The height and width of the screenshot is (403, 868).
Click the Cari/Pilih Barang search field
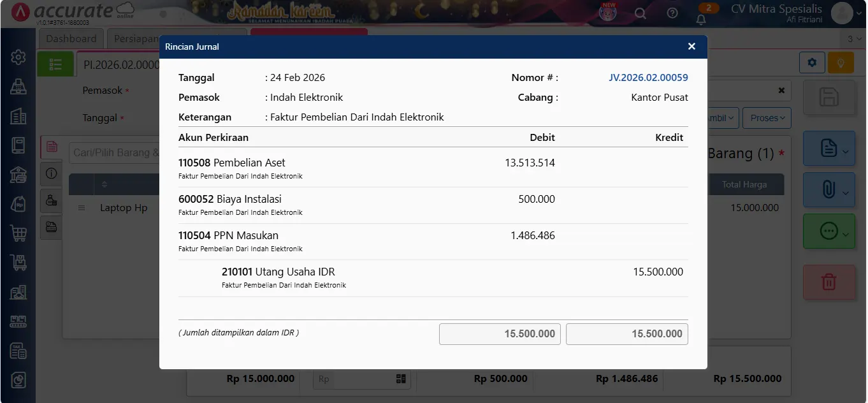point(115,153)
